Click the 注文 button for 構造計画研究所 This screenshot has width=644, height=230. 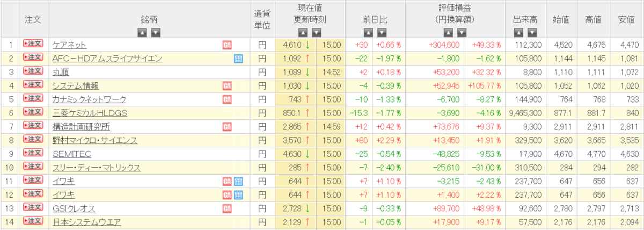[x=33, y=126]
